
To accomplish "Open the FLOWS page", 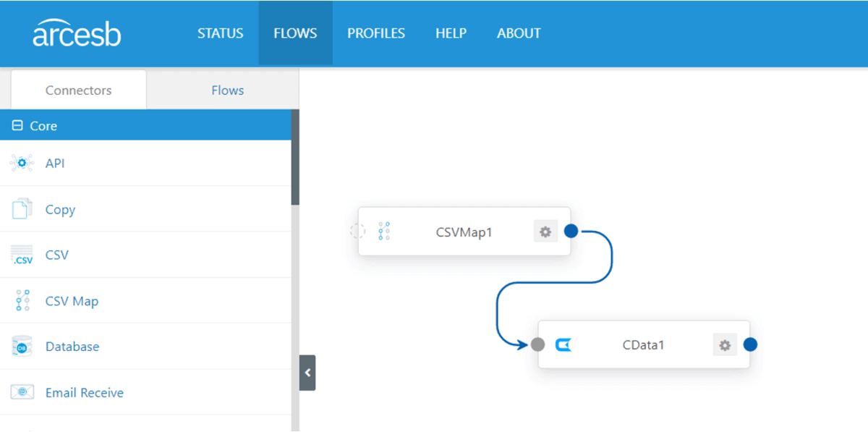I will click(x=295, y=33).
